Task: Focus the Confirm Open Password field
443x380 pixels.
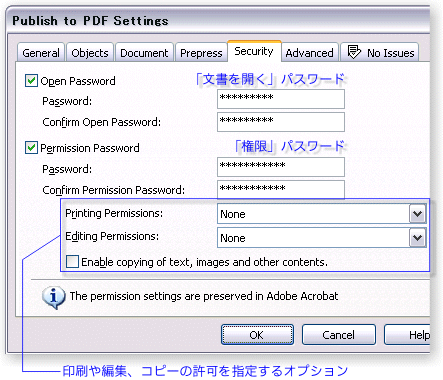Action: click(x=281, y=122)
